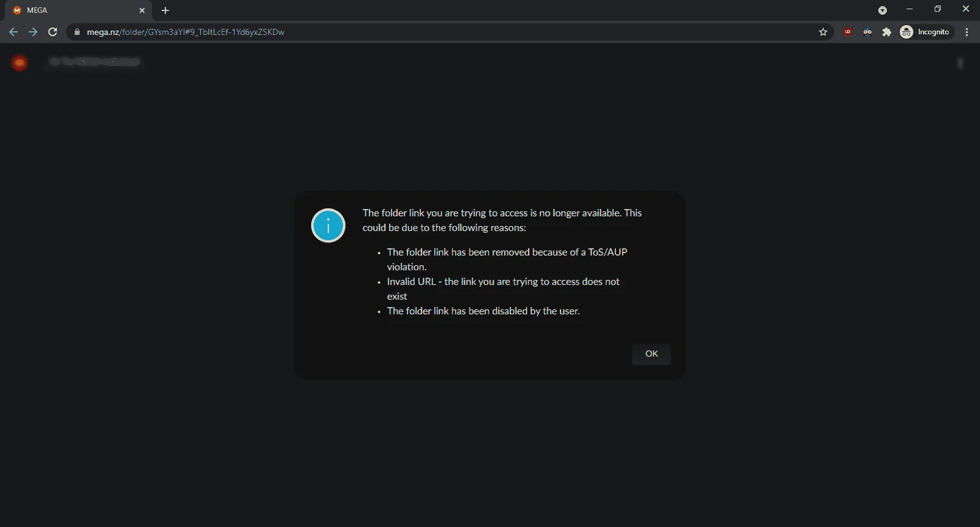Open the uBlock Origin extension icon
The image size is (980, 527).
[848, 32]
